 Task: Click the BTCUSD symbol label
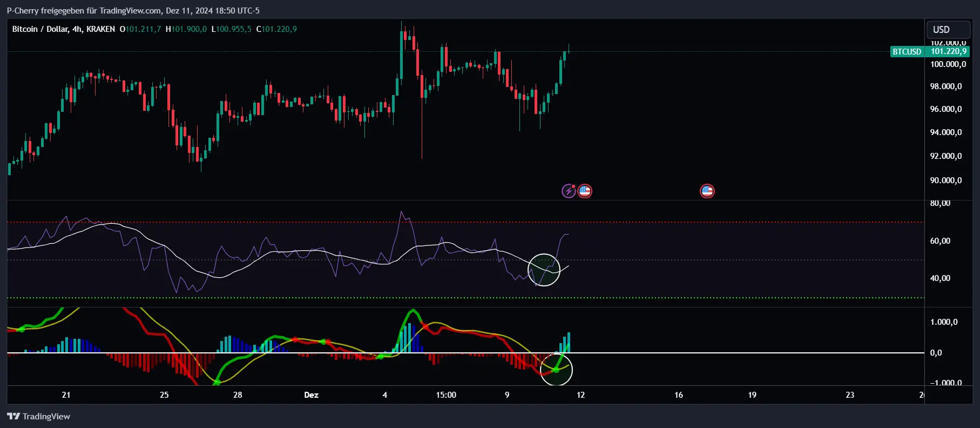(x=907, y=52)
